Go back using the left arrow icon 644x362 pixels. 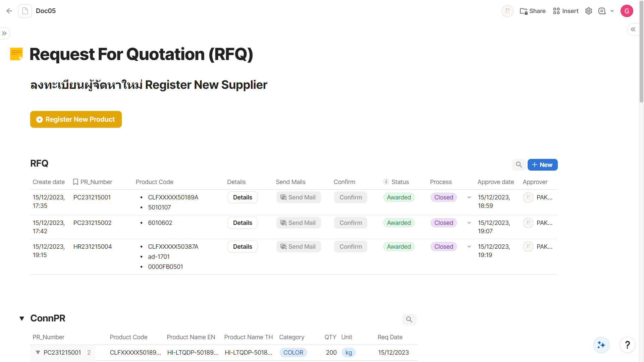[x=9, y=11]
